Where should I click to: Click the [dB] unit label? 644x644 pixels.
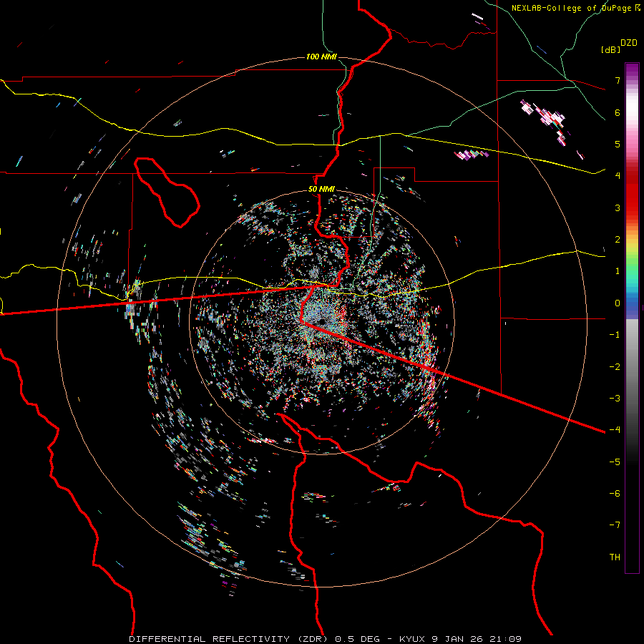pos(610,49)
